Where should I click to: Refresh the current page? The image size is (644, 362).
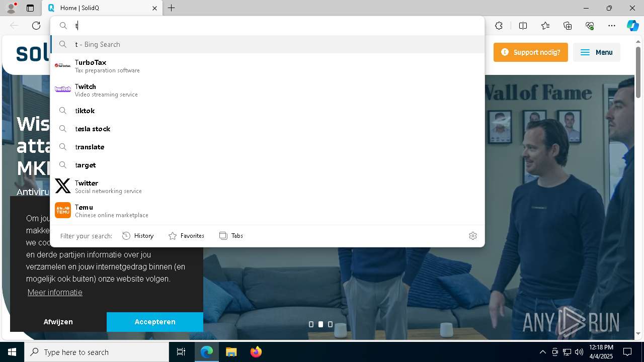click(36, 26)
